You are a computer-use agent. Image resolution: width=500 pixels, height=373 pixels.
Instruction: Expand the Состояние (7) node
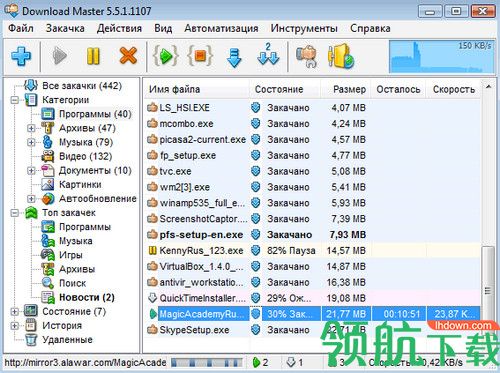(15, 311)
